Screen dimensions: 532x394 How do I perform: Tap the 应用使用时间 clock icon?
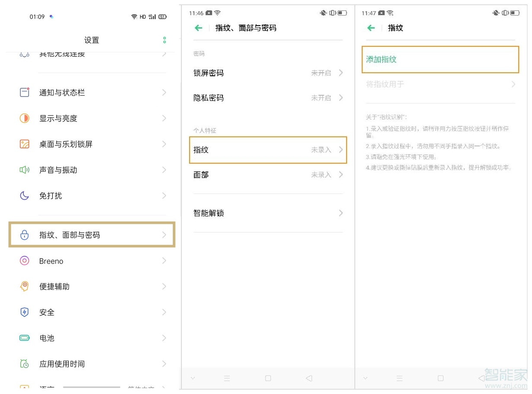click(x=25, y=364)
